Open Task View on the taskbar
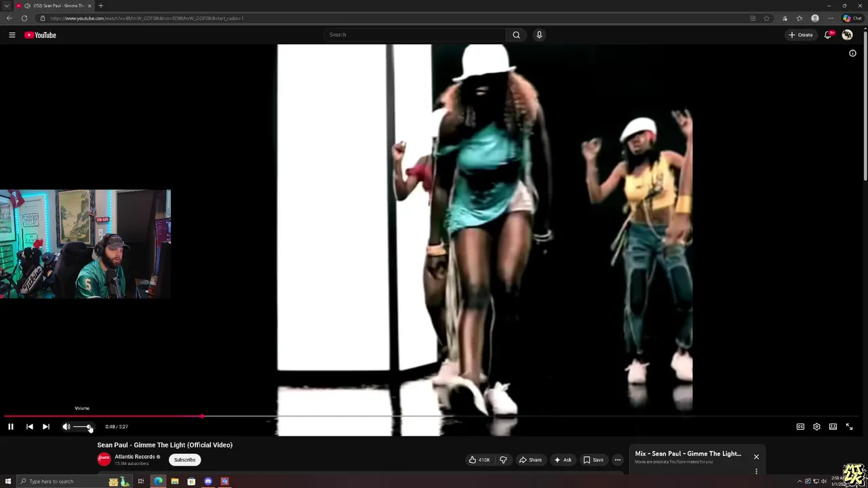Screen dimensions: 868x488 (x=141, y=481)
